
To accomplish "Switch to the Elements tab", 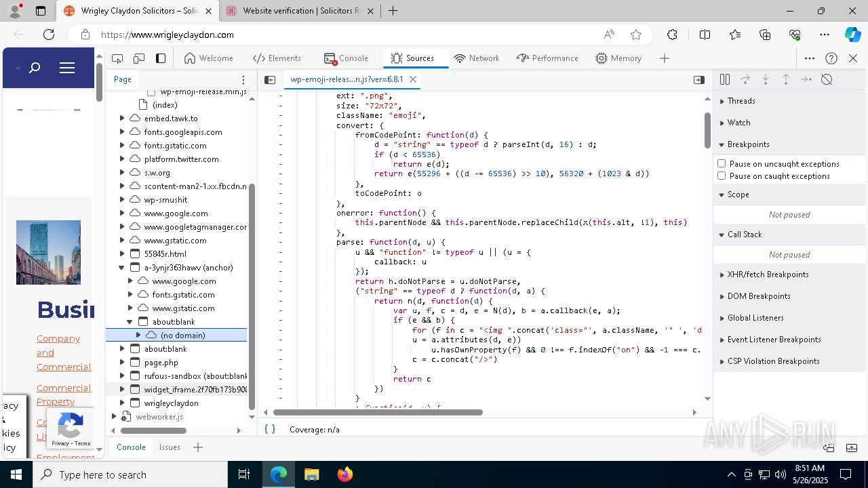I will (277, 58).
